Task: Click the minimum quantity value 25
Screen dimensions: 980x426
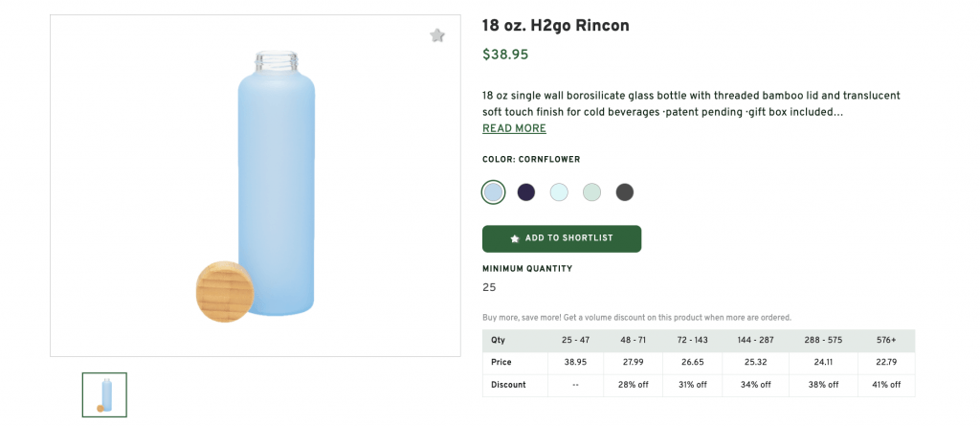Action: coord(489,287)
